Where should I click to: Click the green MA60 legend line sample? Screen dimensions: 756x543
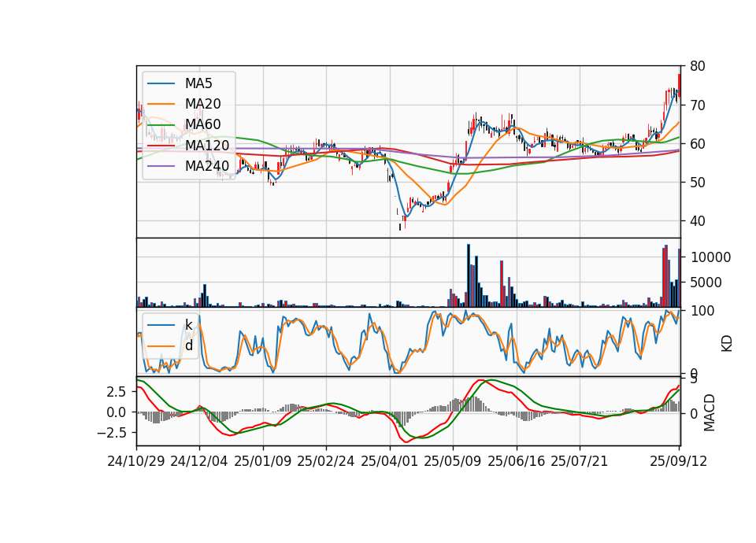pos(161,125)
